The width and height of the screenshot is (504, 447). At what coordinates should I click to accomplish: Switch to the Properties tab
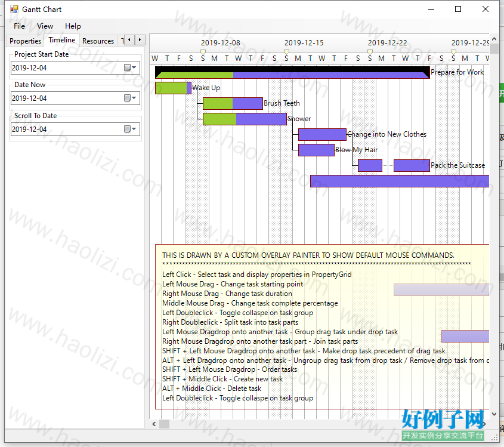point(26,41)
